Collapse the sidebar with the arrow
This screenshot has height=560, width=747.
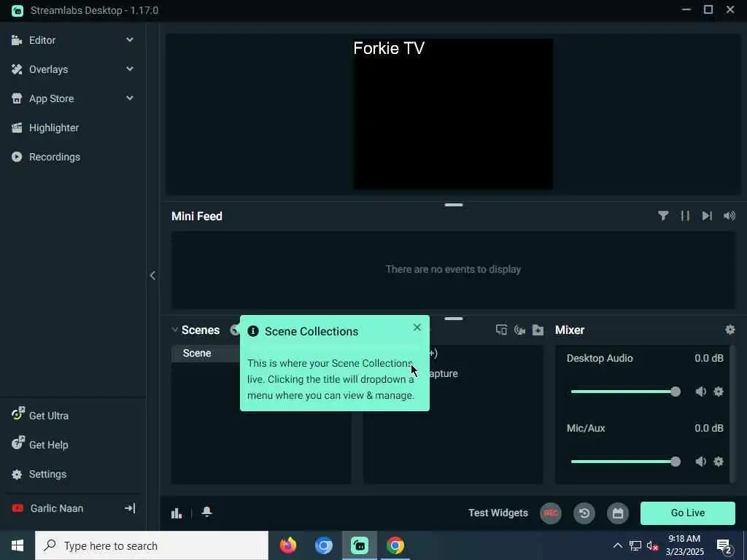click(x=152, y=275)
